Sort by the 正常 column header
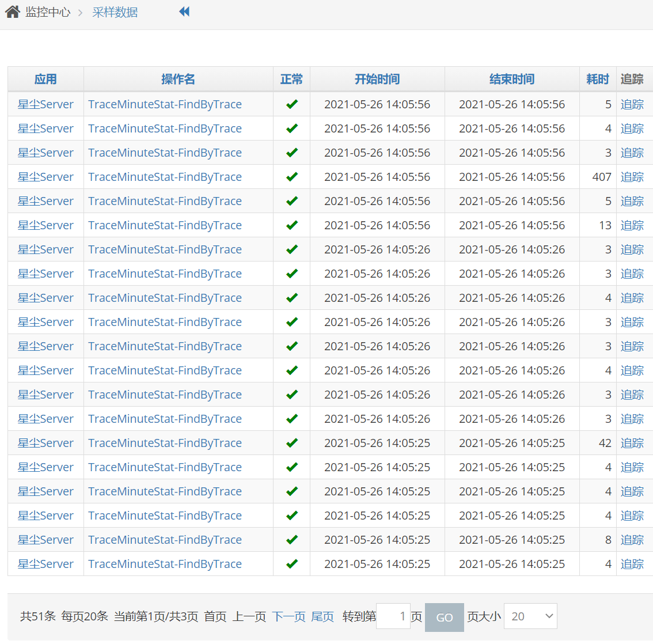653x644 pixels. [291, 79]
